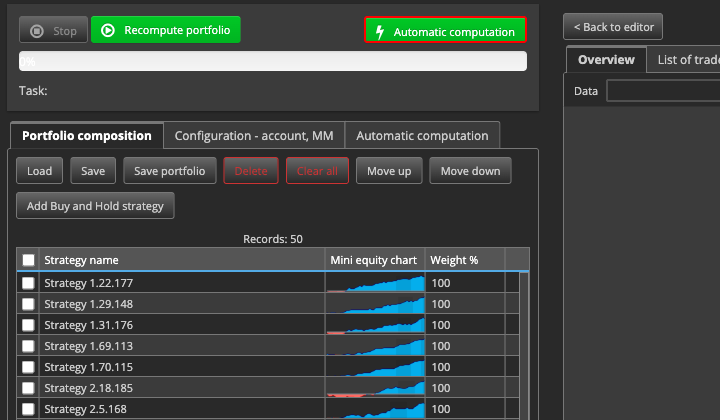This screenshot has width=720, height=420.
Task: Open the Automatic computation tab
Action: [x=422, y=135]
